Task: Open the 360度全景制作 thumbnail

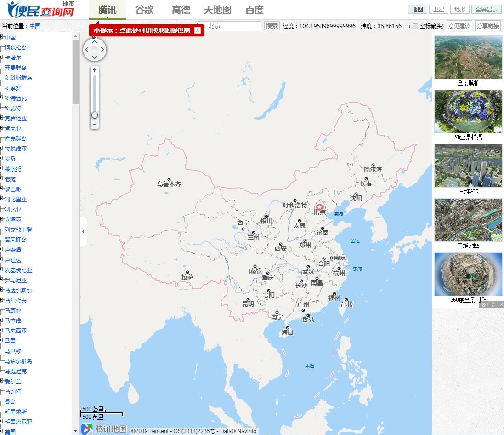Action: 468,275
